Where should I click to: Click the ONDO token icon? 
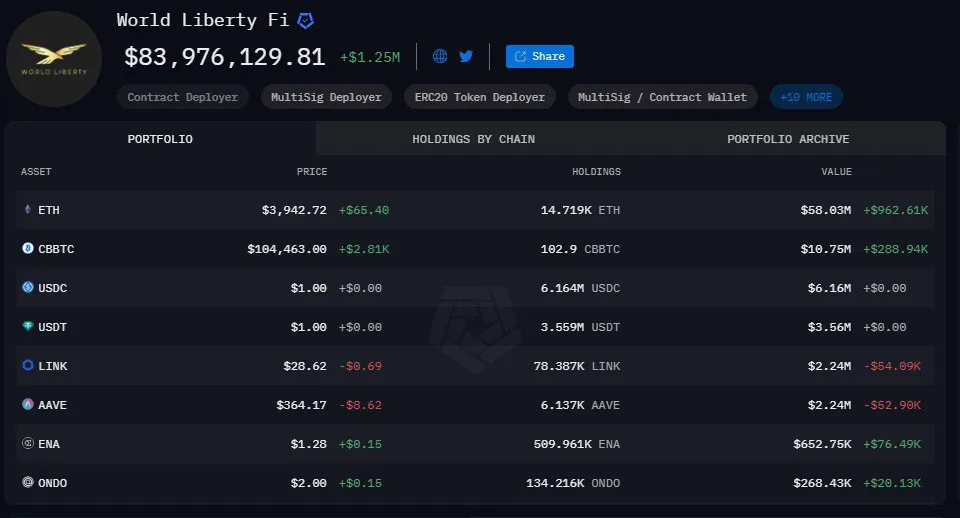click(x=27, y=483)
